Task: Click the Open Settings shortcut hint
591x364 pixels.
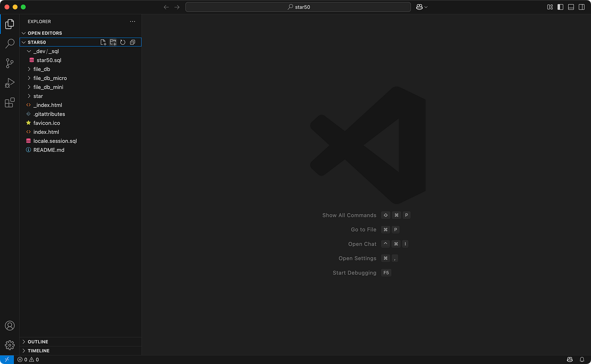Action: pyautogui.click(x=369, y=258)
